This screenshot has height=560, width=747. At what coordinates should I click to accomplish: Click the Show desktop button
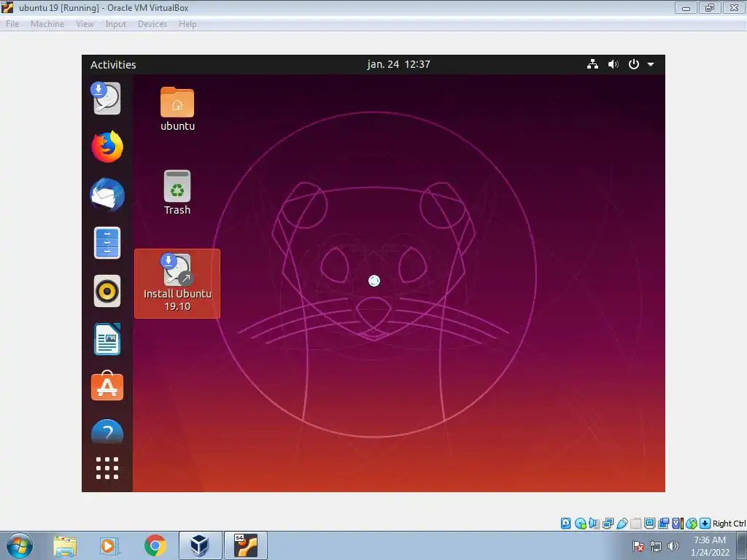point(742,545)
